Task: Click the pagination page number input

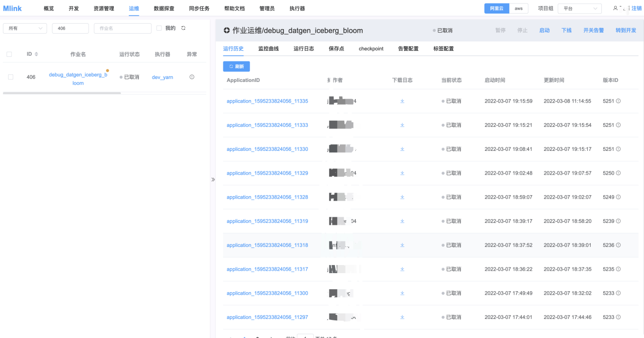Action: [305, 336]
